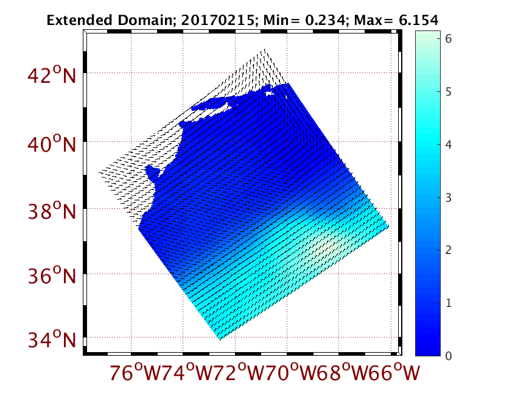Image resolution: width=532 pixels, height=399 pixels.
Task: Click the 38°N latitude label
Action: [52, 211]
